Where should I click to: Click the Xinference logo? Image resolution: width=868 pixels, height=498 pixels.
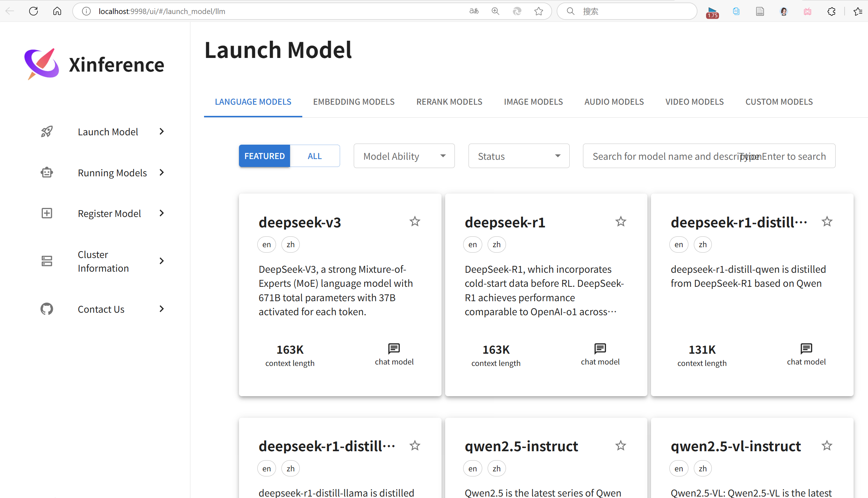click(42, 64)
